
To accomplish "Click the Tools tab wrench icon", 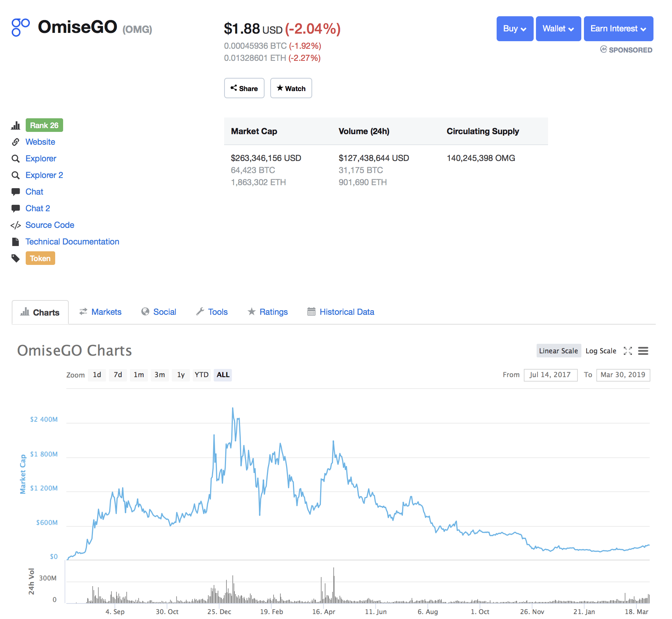I will (x=200, y=311).
